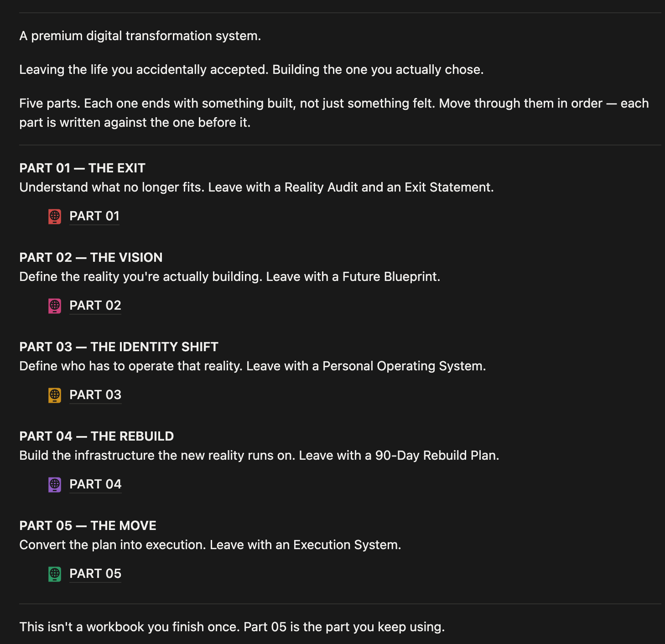
Task: Click the 'A premium digital transformation system' line
Action: (140, 36)
